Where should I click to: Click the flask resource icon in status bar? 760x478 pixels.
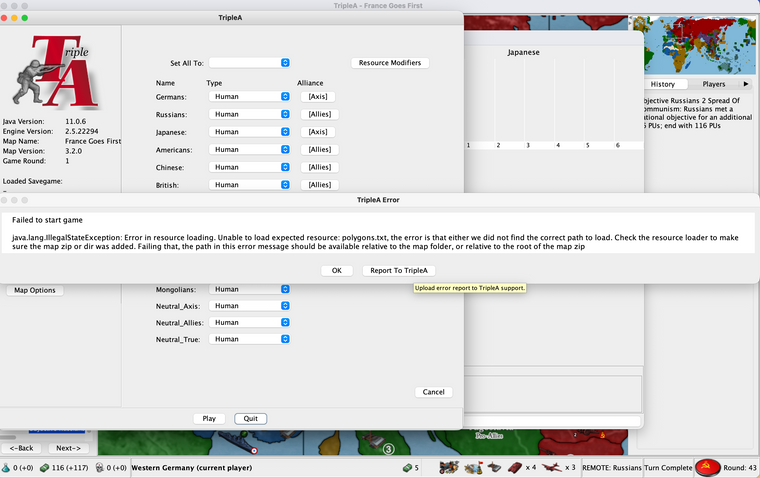6,468
